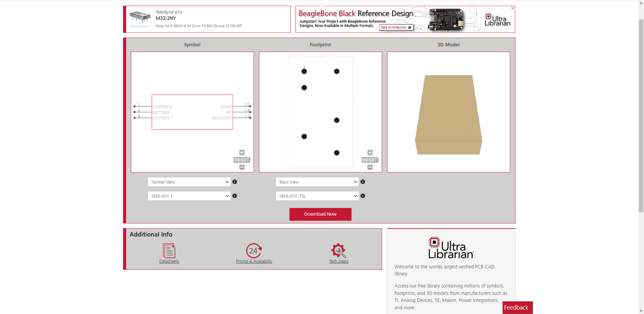644x314 pixels.
Task: Click the Symbol panel heading
Action: click(x=192, y=45)
